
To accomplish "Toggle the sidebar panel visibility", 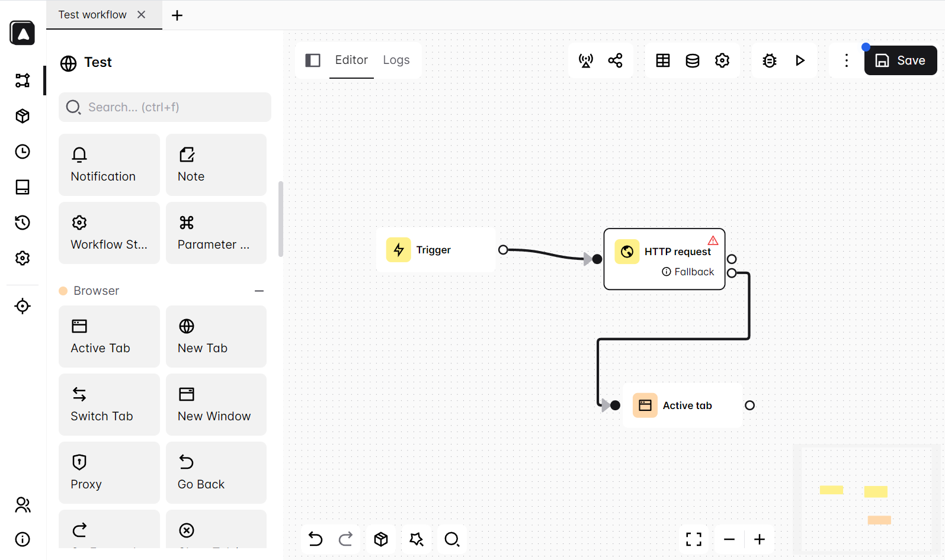I will 313,60.
